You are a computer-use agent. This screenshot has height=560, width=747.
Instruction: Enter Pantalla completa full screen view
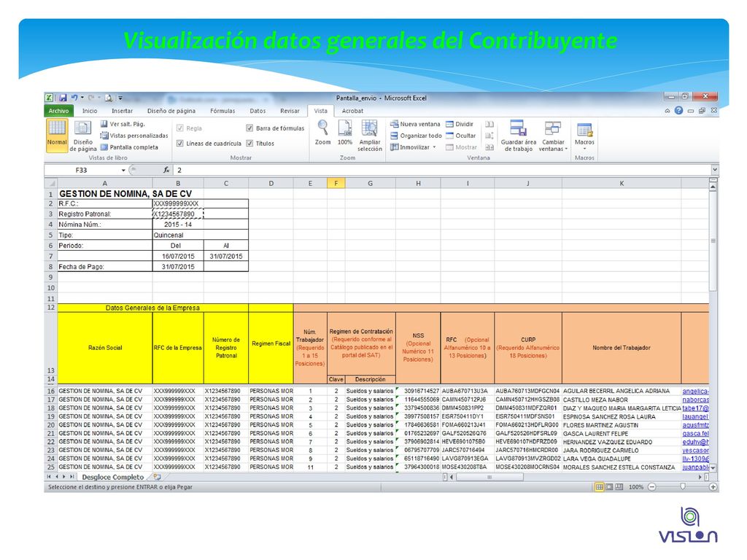click(x=129, y=147)
